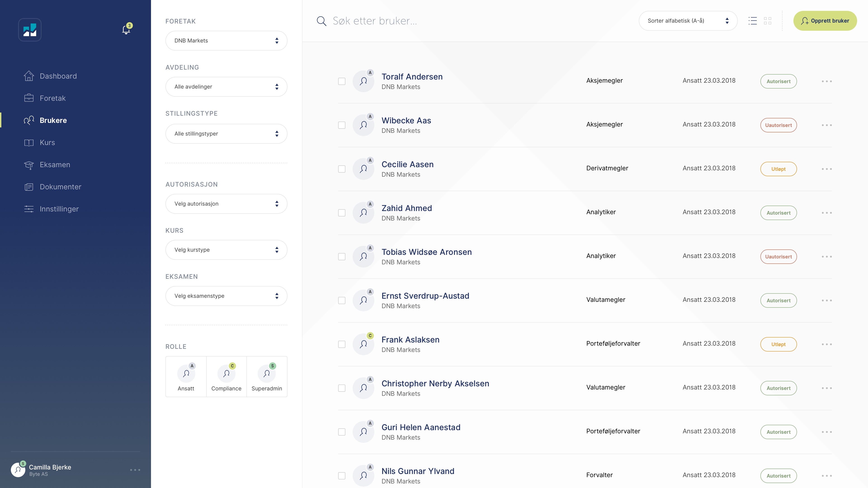Screen dimensions: 868x488
Task: Click Uautorisert badge for Wibecke Aas
Action: point(778,125)
